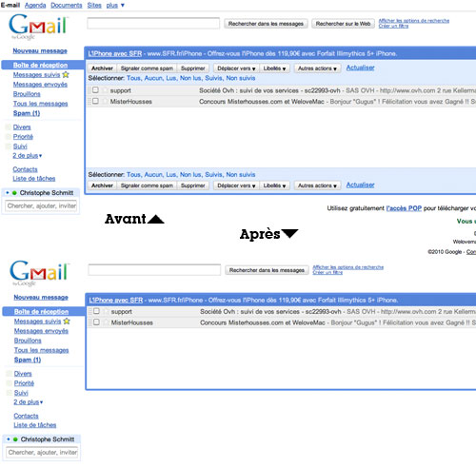
Task: Tick the support message checkbox in Après view
Action: pos(96,311)
